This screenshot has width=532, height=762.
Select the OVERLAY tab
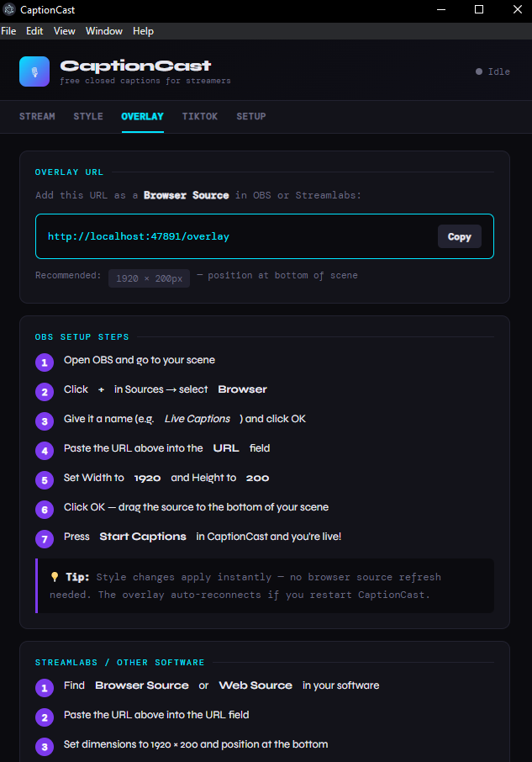coord(142,116)
